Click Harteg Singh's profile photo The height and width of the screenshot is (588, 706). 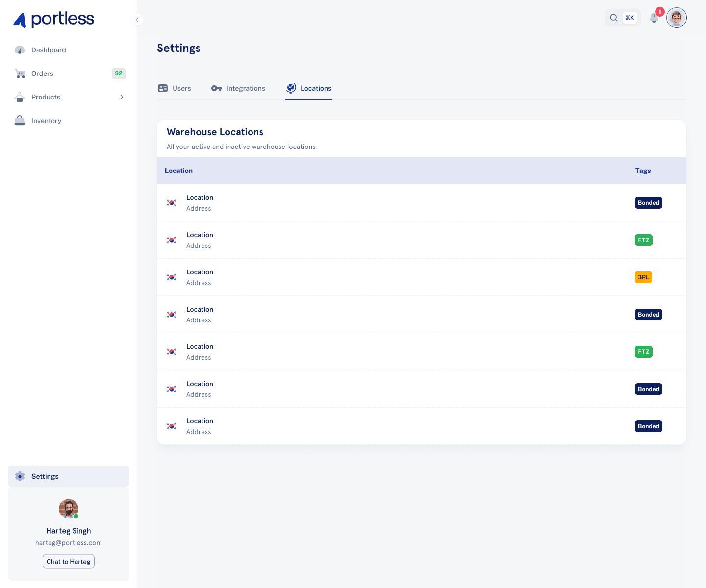coord(69,509)
